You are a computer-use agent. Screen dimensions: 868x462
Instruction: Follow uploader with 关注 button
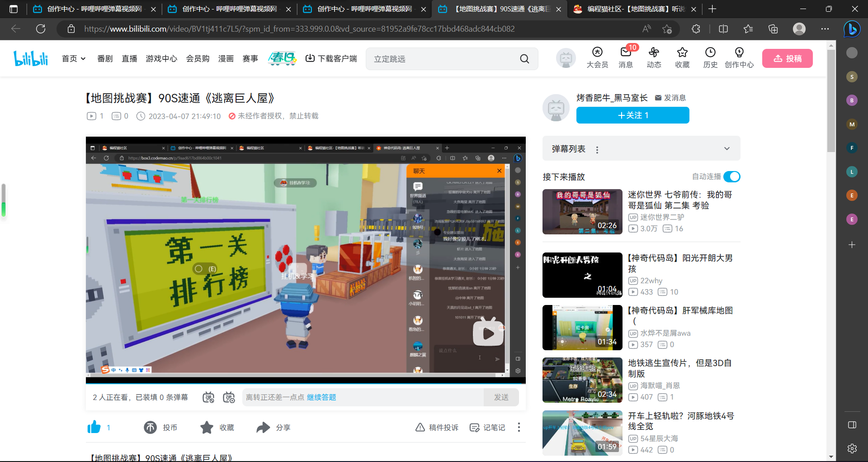pyautogui.click(x=633, y=115)
